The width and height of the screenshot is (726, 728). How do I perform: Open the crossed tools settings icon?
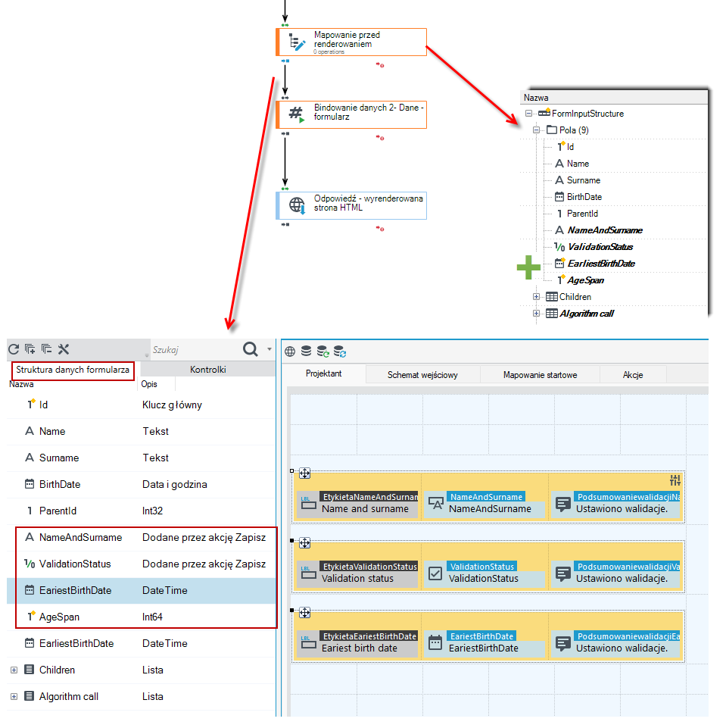click(64, 349)
